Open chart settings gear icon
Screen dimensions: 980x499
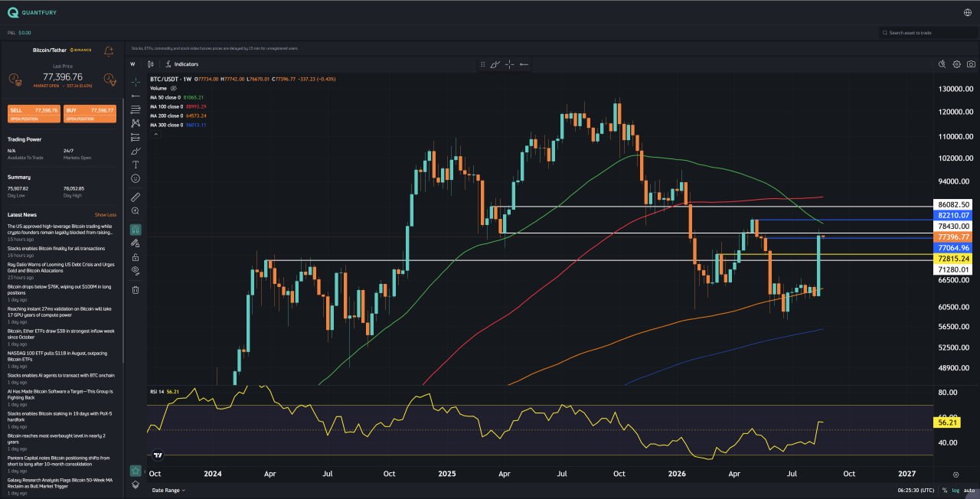(x=956, y=64)
